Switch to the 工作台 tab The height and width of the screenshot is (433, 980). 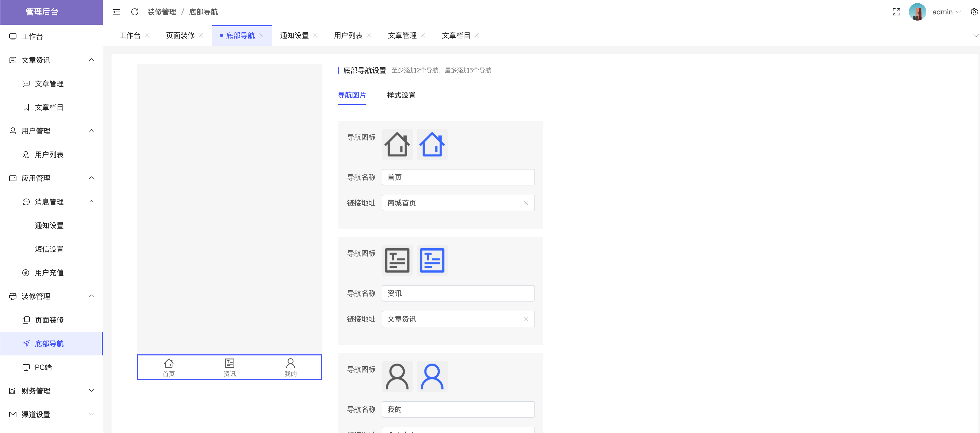[x=130, y=35]
